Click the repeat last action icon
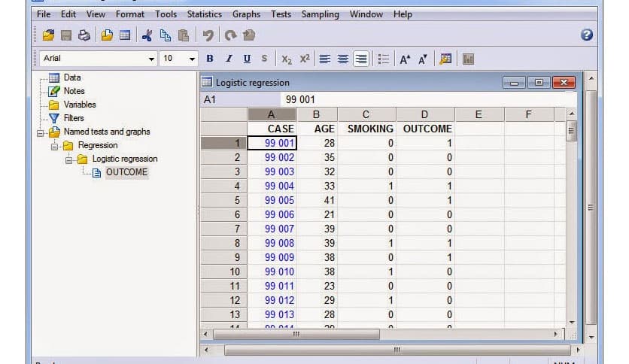This screenshot has width=629, height=364. [249, 35]
